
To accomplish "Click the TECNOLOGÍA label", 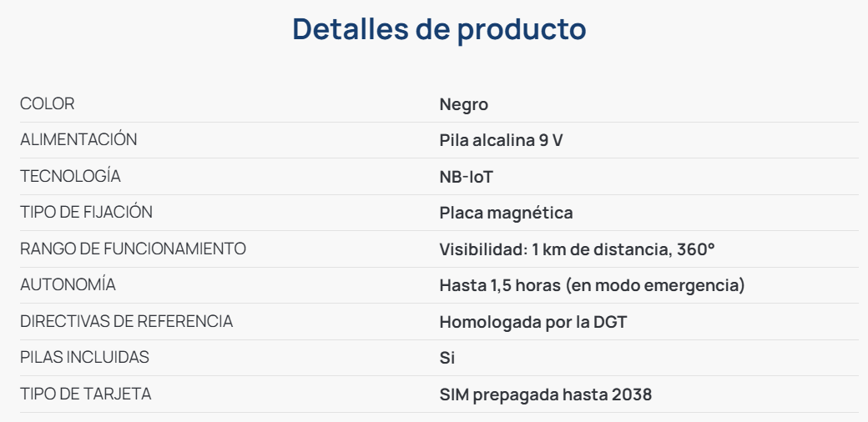I will pos(70,176).
